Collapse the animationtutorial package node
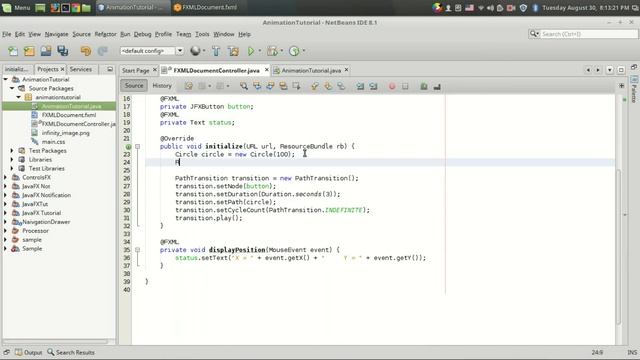This screenshot has width=640, height=360. pos(19,97)
